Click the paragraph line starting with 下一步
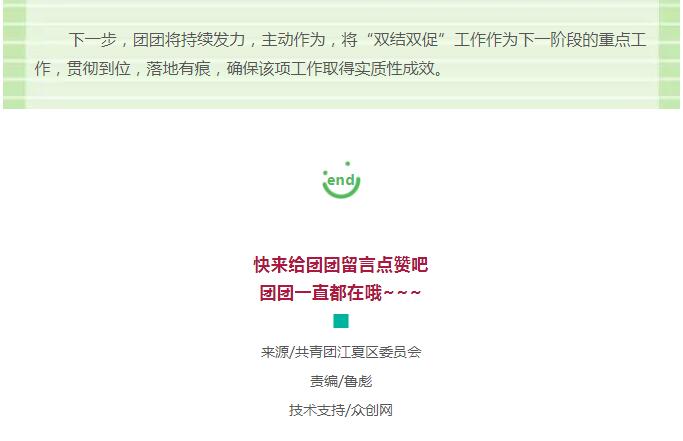Screen dimensions: 683x441 (357, 40)
